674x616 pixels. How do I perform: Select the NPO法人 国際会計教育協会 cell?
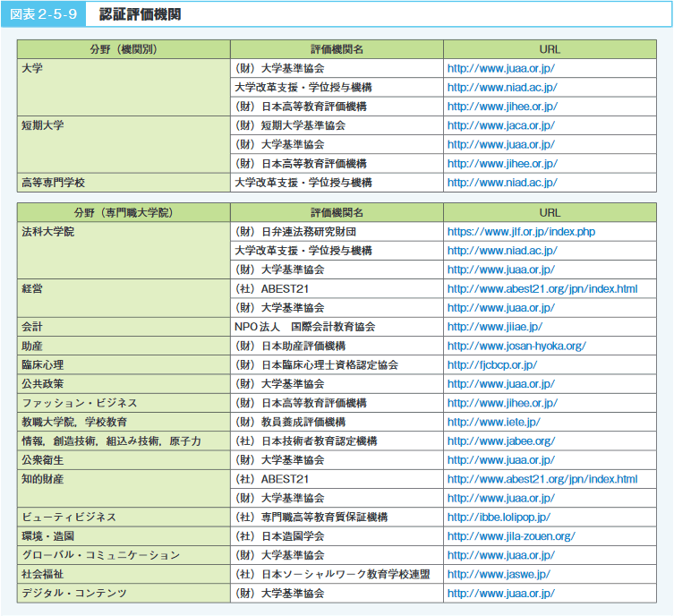coord(337,327)
